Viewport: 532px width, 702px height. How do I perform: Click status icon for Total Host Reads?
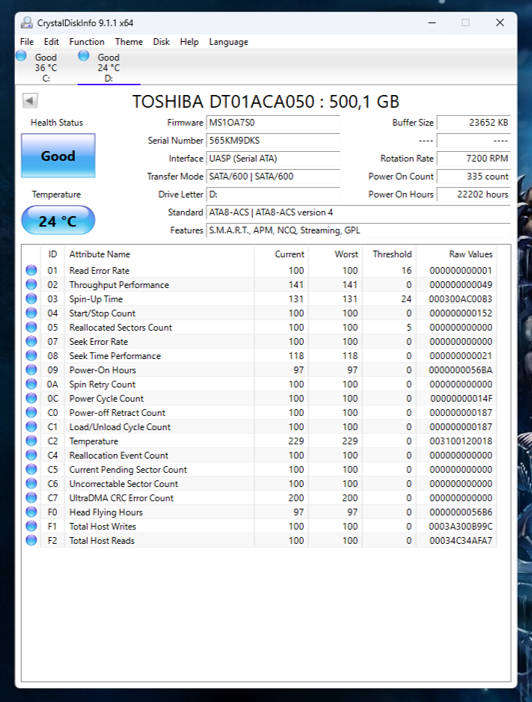click(31, 540)
